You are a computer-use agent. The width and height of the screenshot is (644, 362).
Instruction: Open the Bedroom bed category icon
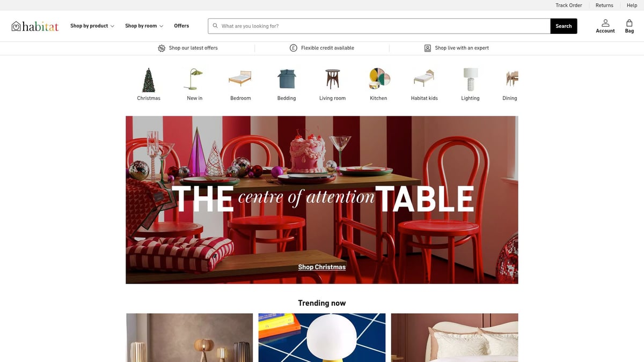click(x=240, y=80)
